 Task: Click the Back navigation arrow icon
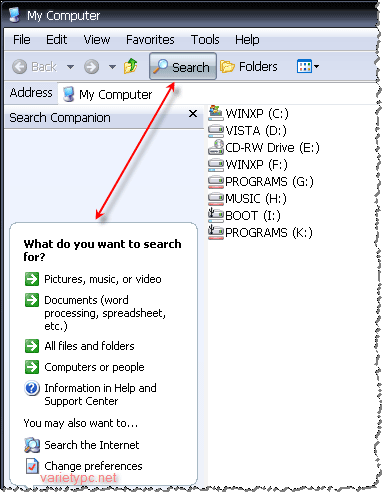tap(19, 67)
